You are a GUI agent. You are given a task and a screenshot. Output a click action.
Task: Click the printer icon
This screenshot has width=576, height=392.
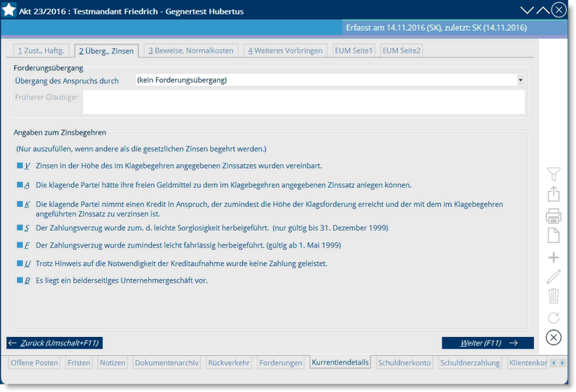[x=553, y=216]
